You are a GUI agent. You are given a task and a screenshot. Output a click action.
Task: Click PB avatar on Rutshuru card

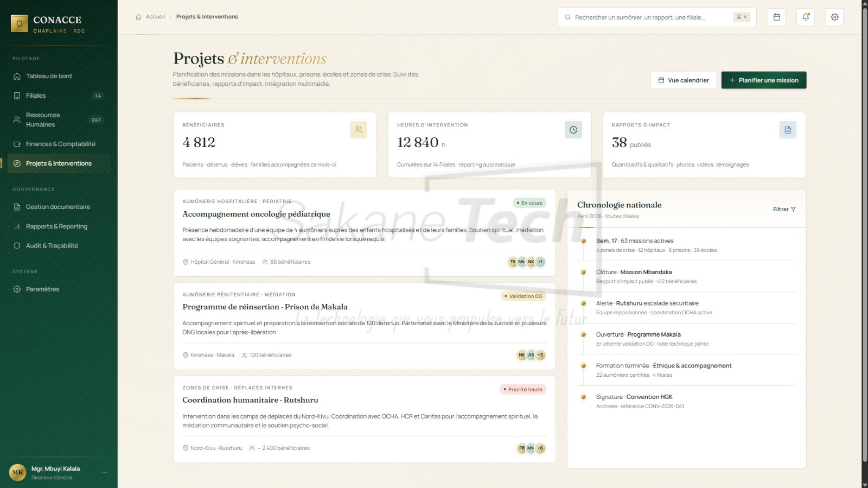522,448
